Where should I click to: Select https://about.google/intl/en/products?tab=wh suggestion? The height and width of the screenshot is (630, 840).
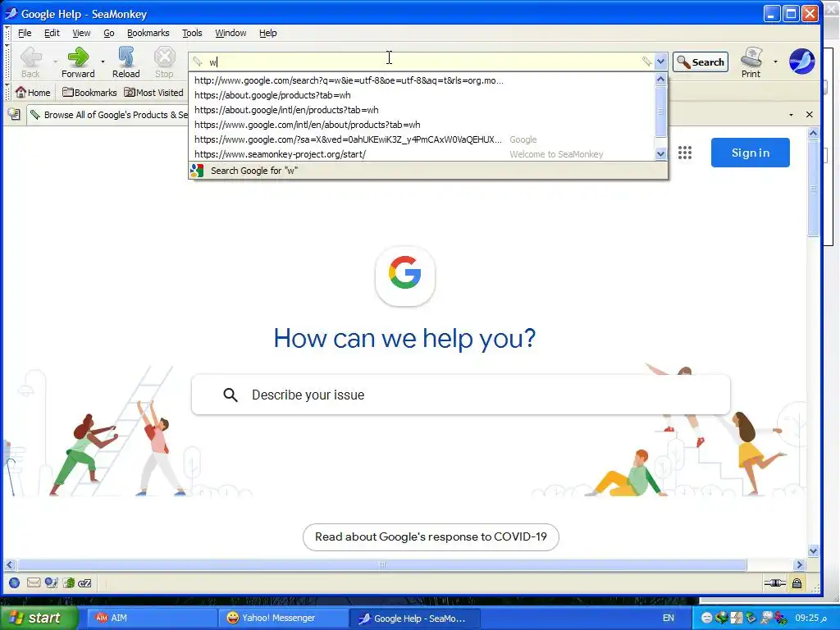pos(422,110)
